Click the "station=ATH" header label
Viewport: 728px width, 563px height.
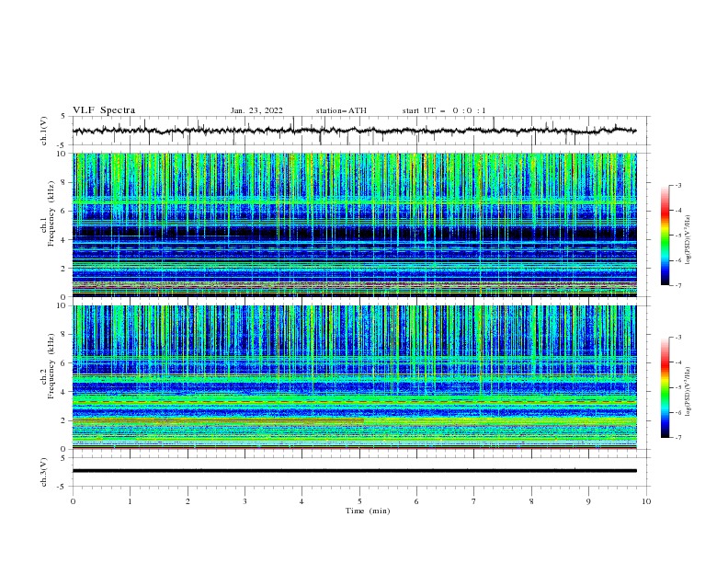coord(341,110)
